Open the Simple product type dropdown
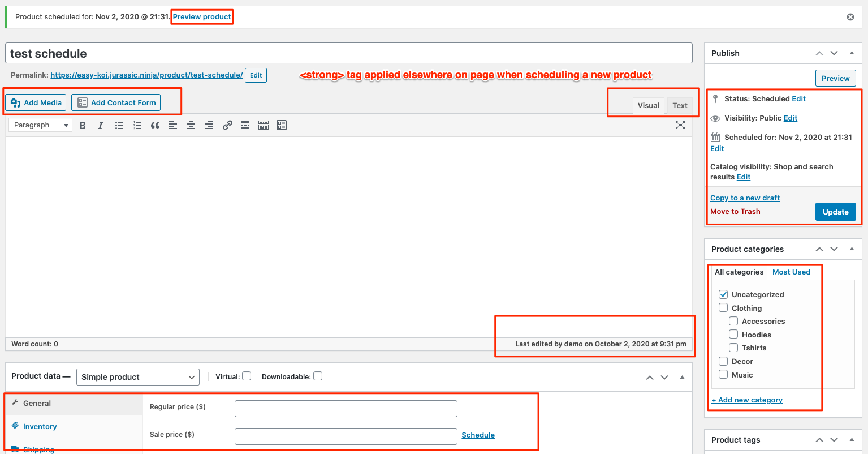 [137, 376]
